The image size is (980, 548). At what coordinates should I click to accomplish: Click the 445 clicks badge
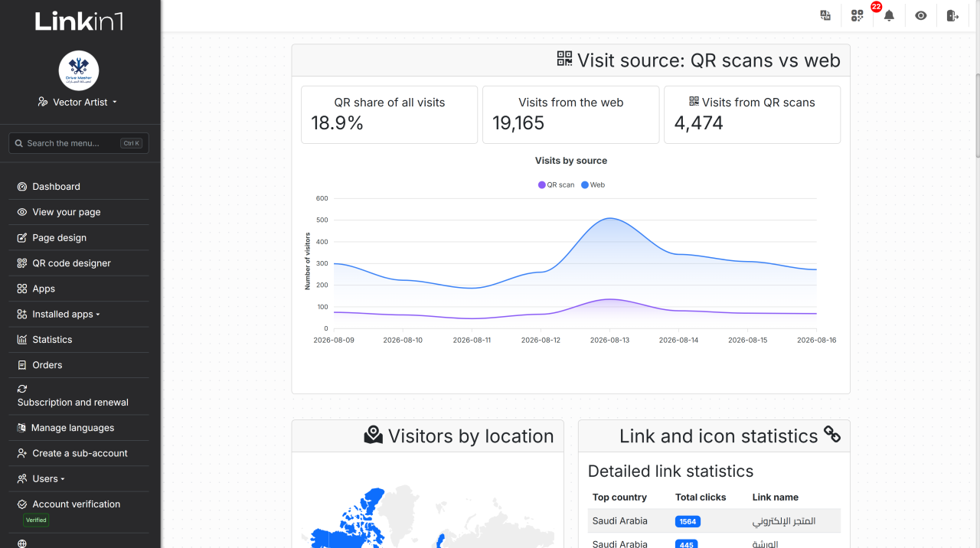pos(688,544)
